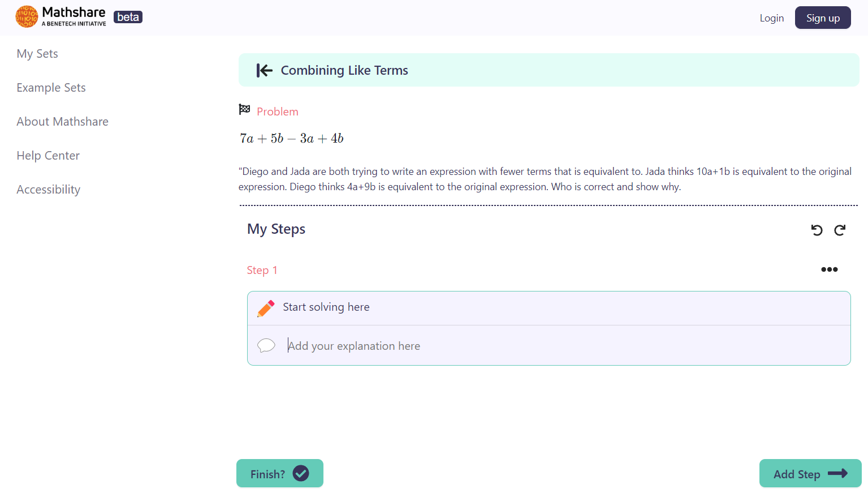Screen dimensions: 868x493
Task: Open My Sets in sidebar
Action: coord(37,54)
